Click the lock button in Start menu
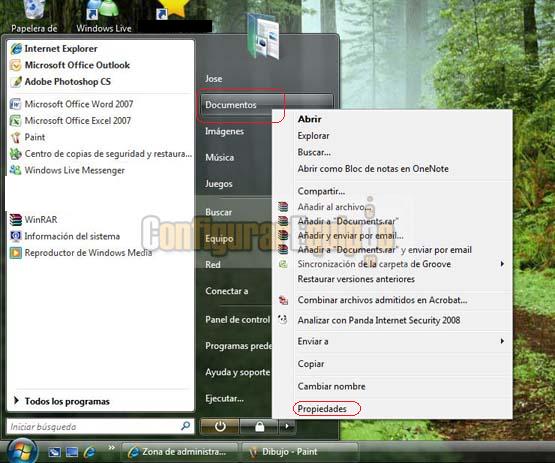 tap(259, 426)
